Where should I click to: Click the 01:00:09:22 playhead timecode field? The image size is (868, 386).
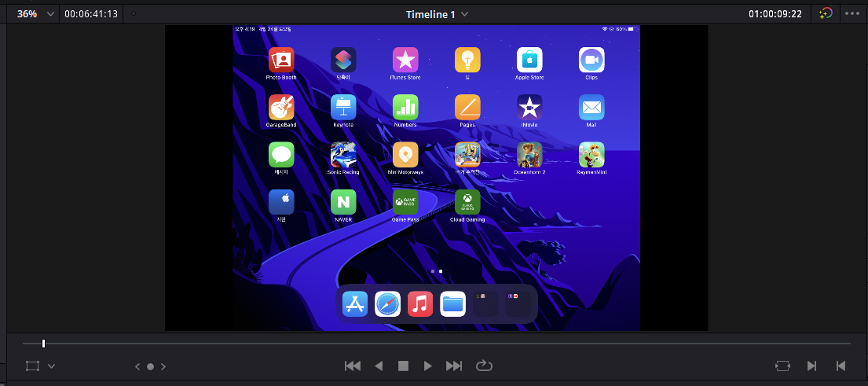[775, 14]
